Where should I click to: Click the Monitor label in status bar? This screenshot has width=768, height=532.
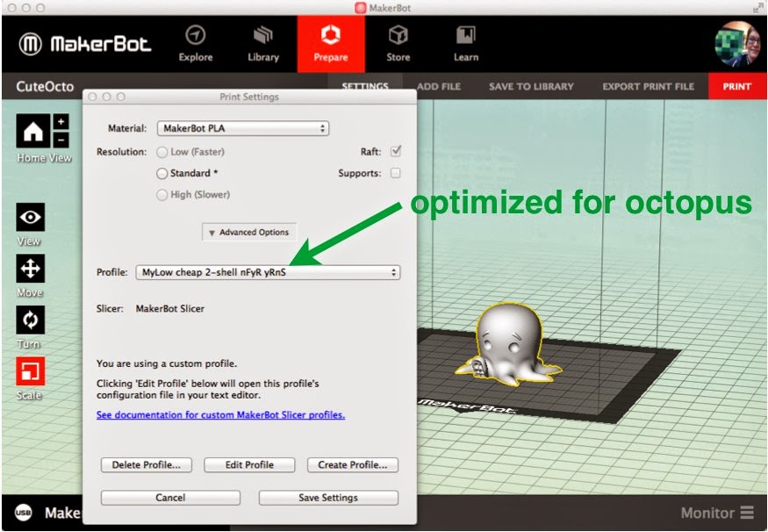[707, 513]
